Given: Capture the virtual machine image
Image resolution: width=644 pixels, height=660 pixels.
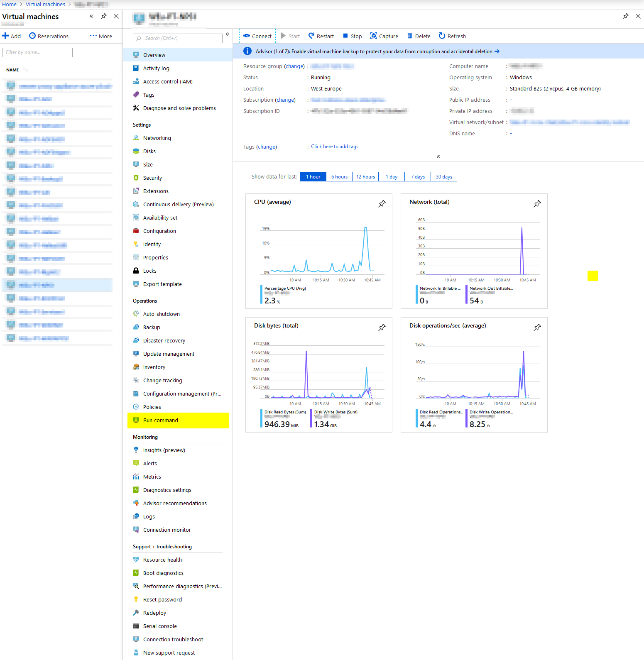Looking at the screenshot, I should pyautogui.click(x=384, y=36).
